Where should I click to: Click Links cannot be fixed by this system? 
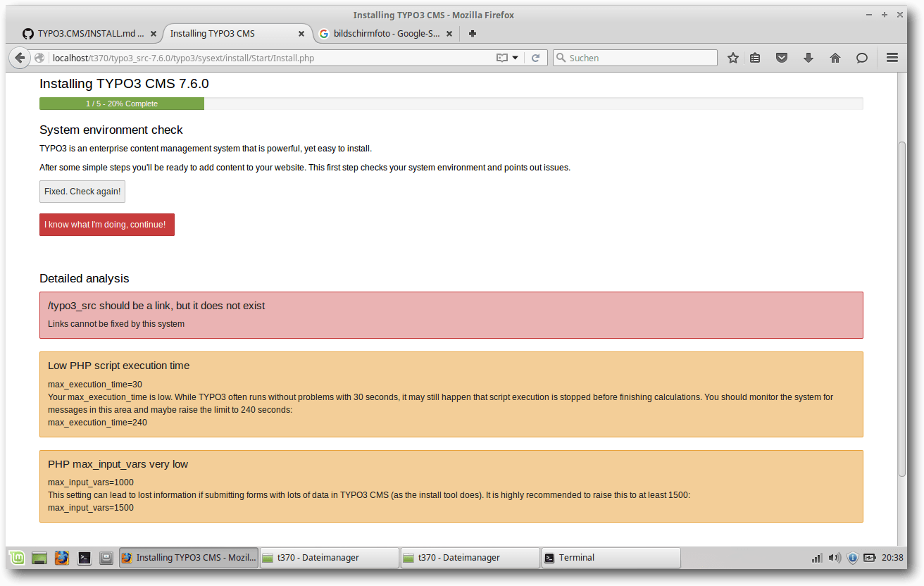click(x=116, y=324)
